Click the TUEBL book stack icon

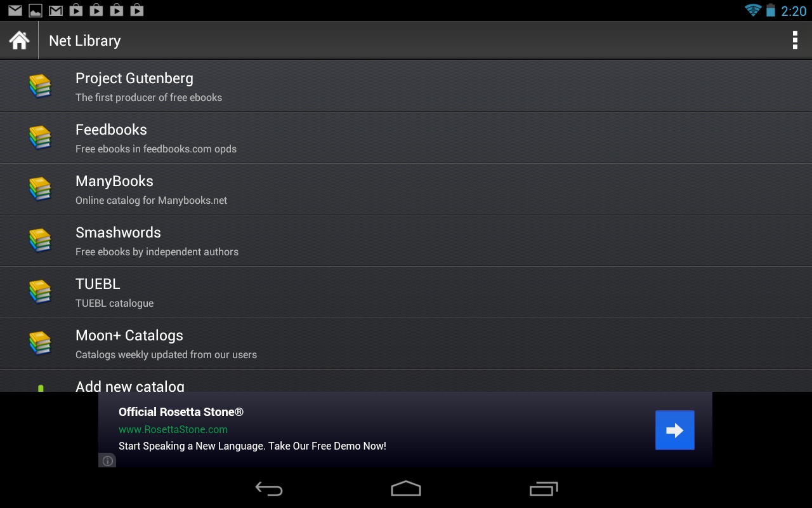click(x=40, y=292)
